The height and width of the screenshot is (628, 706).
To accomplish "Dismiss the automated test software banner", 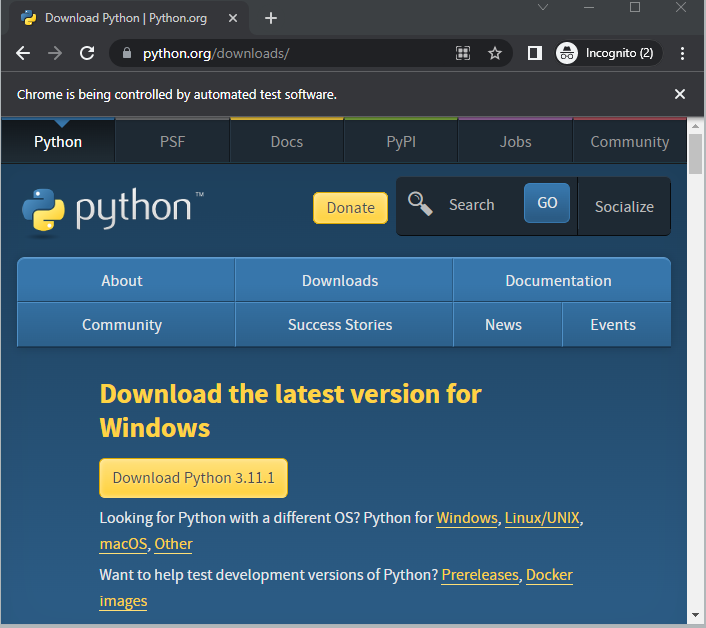I will [x=680, y=94].
